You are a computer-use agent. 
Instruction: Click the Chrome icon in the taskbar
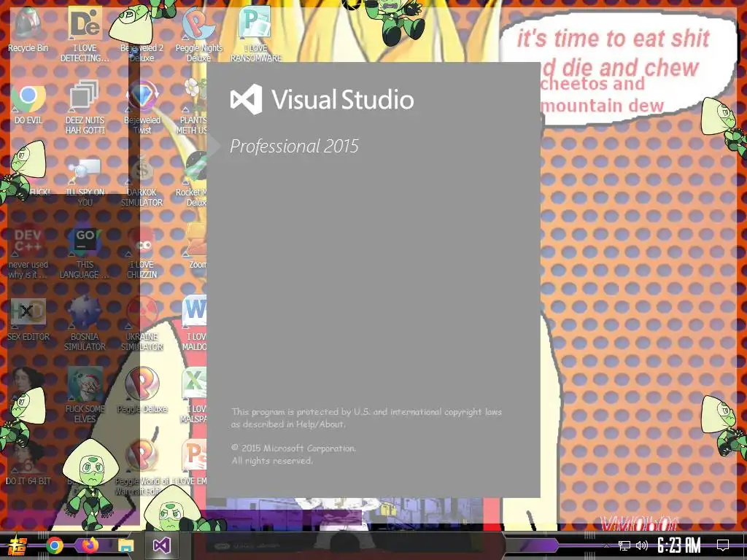click(x=55, y=545)
